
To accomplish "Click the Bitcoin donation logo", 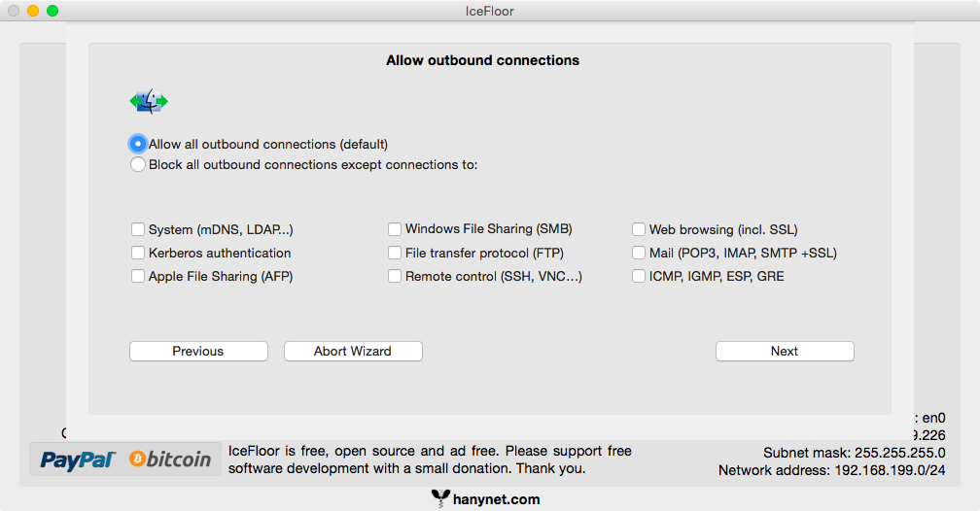I will 170,460.
